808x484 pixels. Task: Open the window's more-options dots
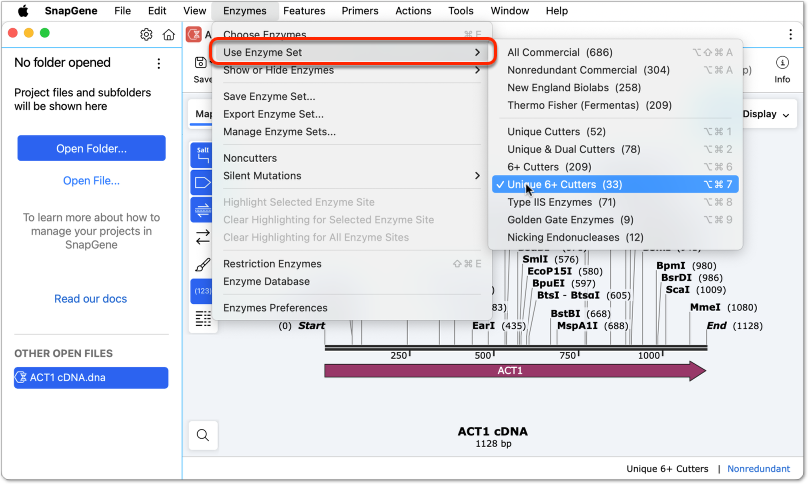(790, 35)
